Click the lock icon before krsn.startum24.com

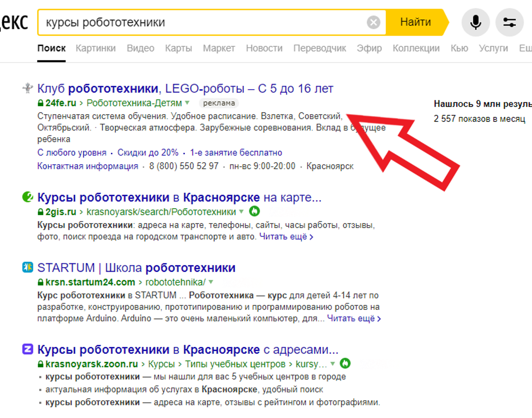pyautogui.click(x=40, y=282)
